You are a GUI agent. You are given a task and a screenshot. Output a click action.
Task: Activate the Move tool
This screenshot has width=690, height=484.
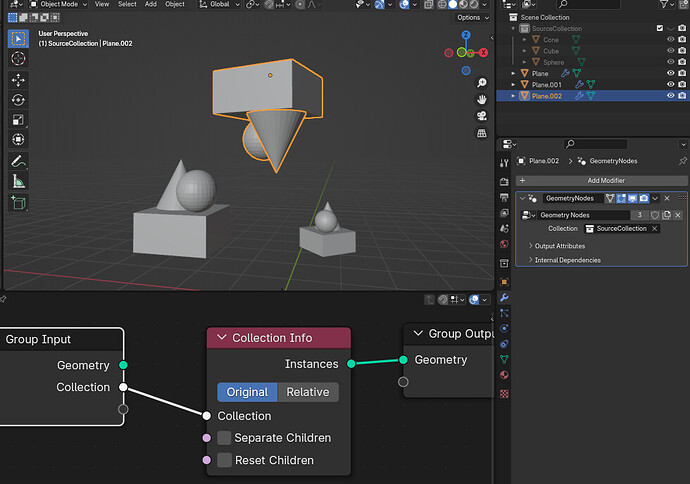(18, 80)
